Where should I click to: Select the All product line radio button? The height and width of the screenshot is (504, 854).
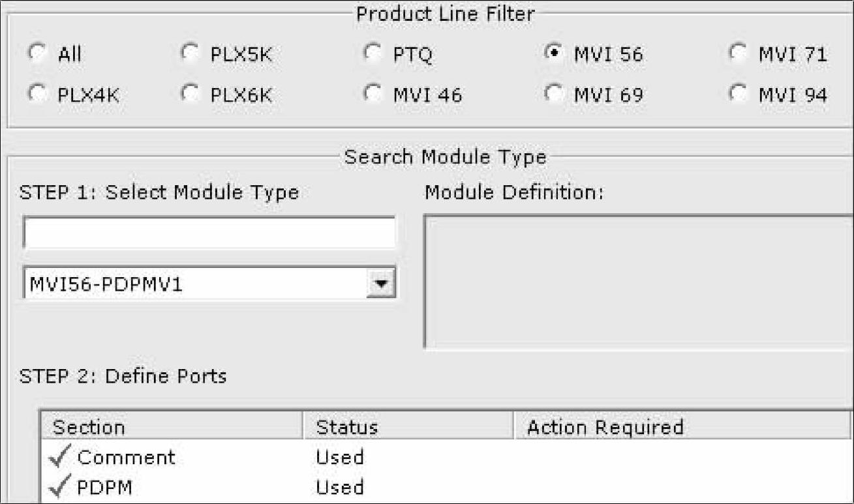point(36,53)
